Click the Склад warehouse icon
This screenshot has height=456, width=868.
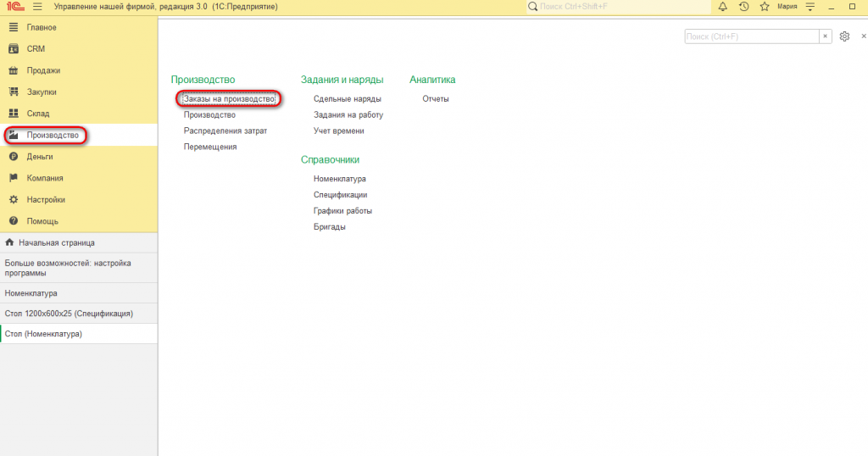pyautogui.click(x=14, y=114)
